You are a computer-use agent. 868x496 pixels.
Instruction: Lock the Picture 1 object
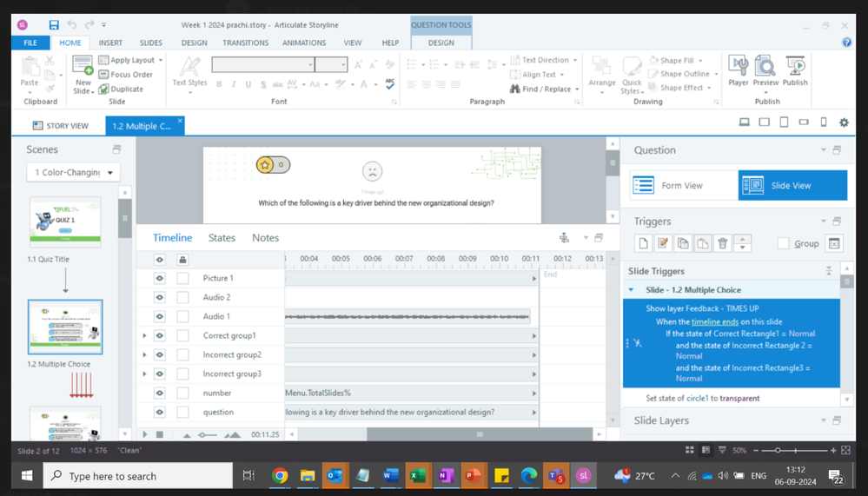182,278
